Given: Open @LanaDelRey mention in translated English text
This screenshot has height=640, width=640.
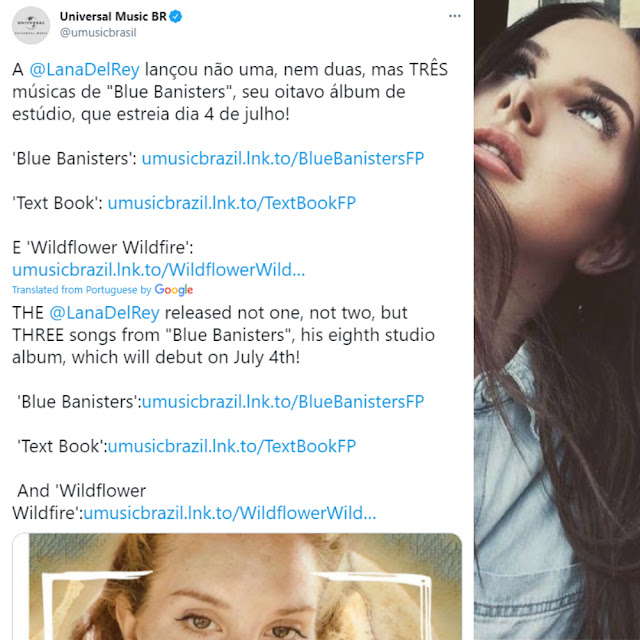Looking at the screenshot, I should (x=104, y=313).
